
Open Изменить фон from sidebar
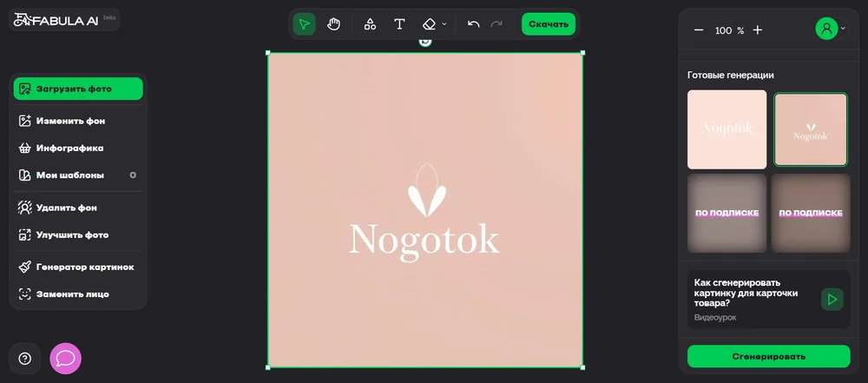pos(70,121)
